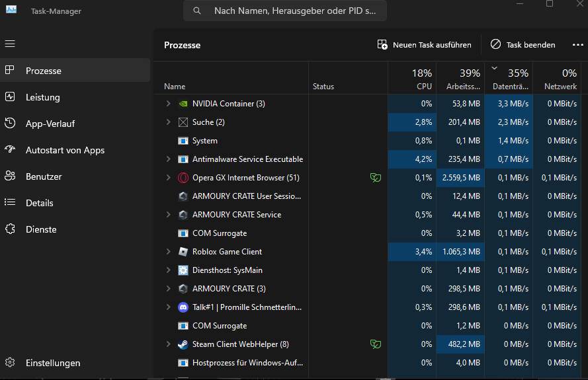The height and width of the screenshot is (380, 588).
Task: Click the System process icon
Action: [183, 141]
